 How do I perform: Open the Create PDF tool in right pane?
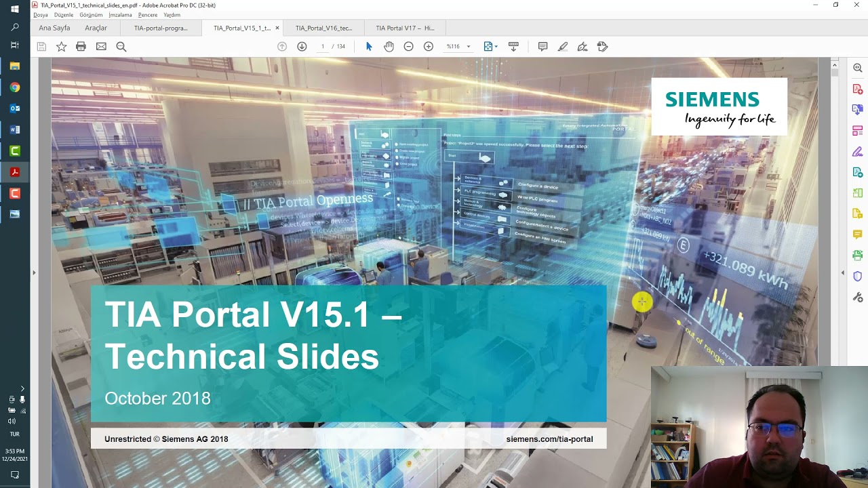pos(858,89)
